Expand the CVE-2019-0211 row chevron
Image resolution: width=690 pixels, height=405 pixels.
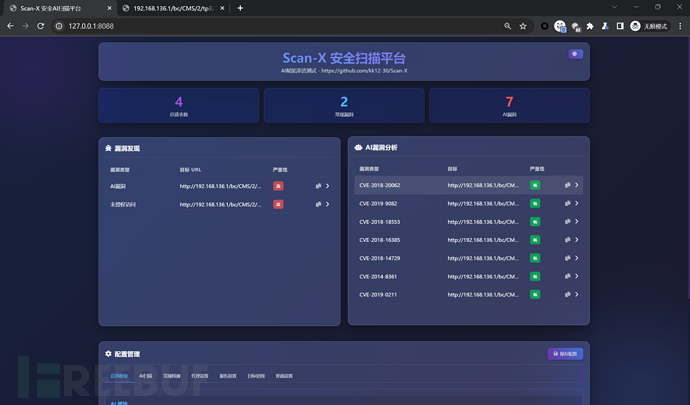pos(577,295)
